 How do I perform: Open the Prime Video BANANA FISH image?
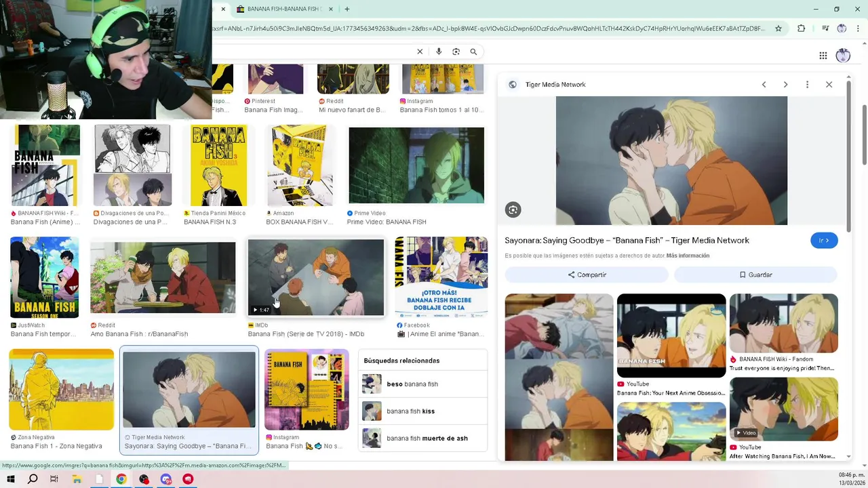pos(416,165)
